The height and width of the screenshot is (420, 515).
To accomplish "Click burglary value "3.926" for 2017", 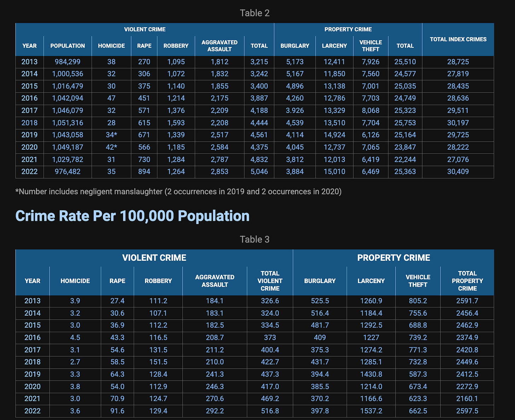I will coord(295,110).
